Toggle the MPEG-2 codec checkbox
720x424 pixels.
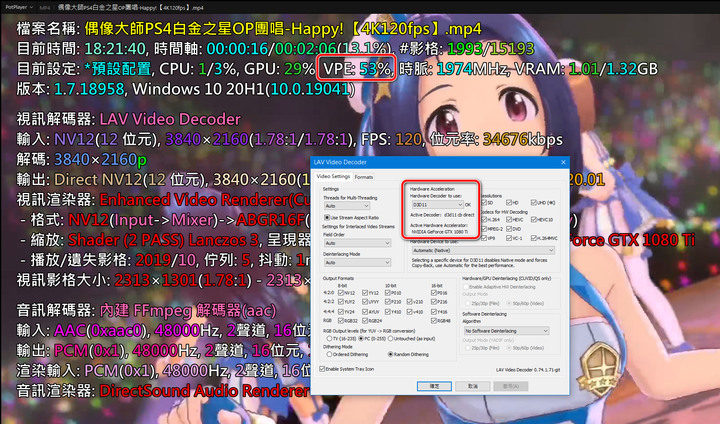pyautogui.click(x=484, y=229)
